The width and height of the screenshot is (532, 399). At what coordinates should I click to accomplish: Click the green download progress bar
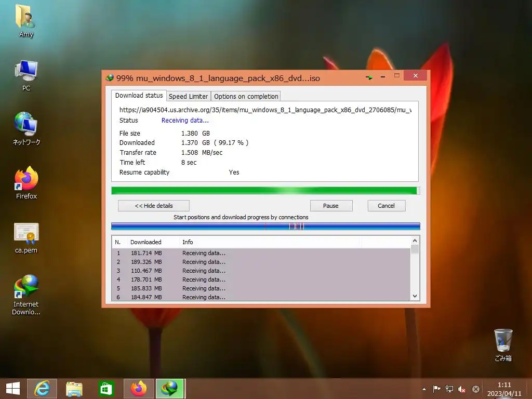(x=265, y=191)
